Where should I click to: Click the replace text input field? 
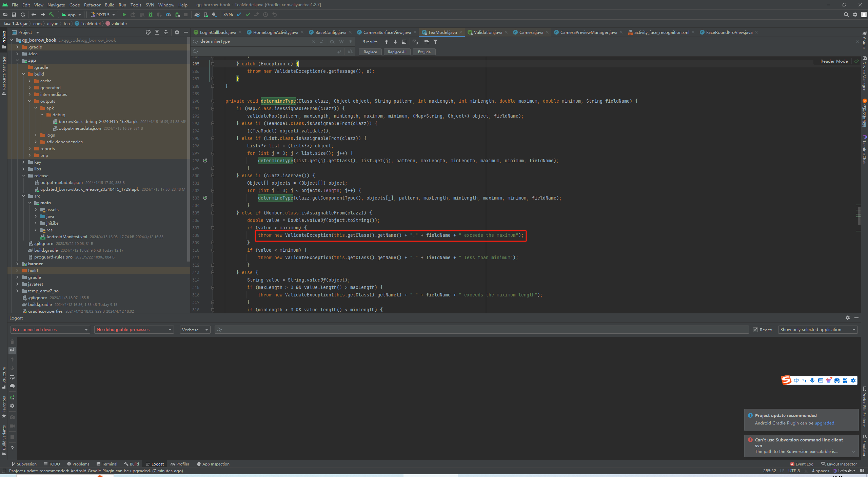click(266, 51)
